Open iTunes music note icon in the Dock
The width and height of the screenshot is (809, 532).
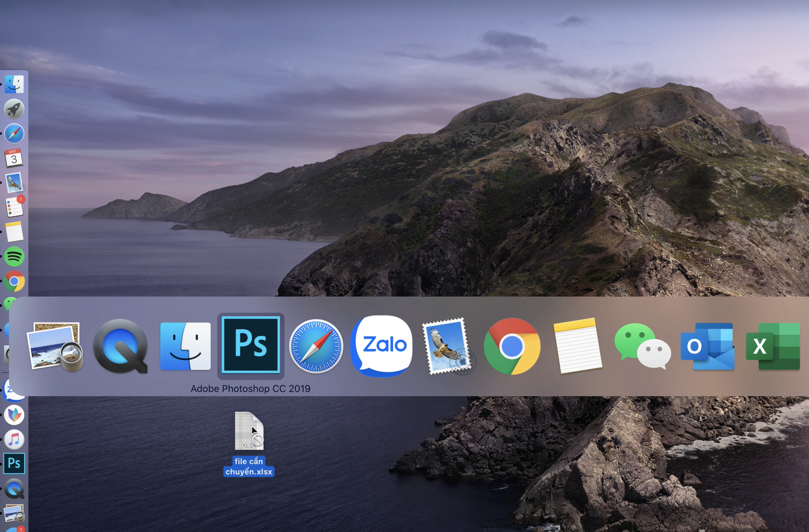tap(14, 439)
